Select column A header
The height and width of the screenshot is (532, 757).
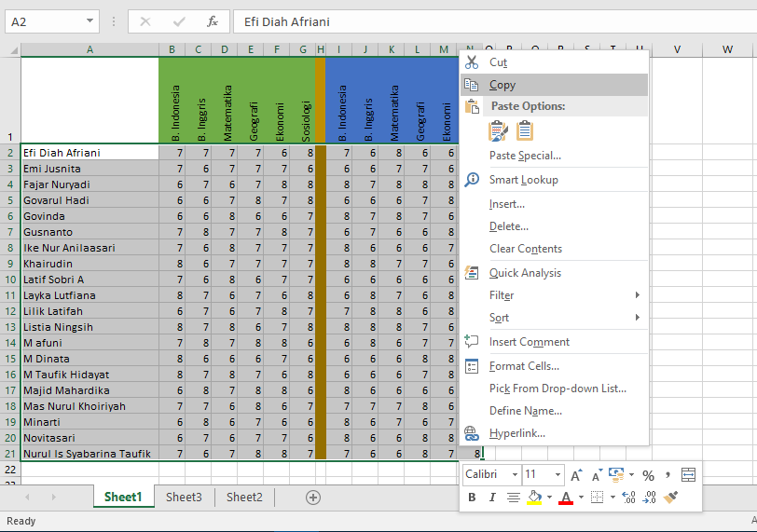89,49
